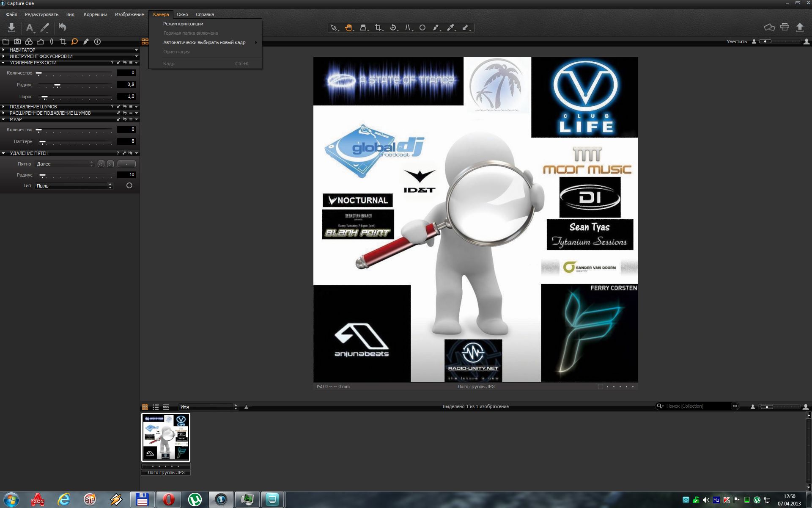Choose Режим композиции menu entry
Viewport: 812px width, 508px height.
pos(183,24)
